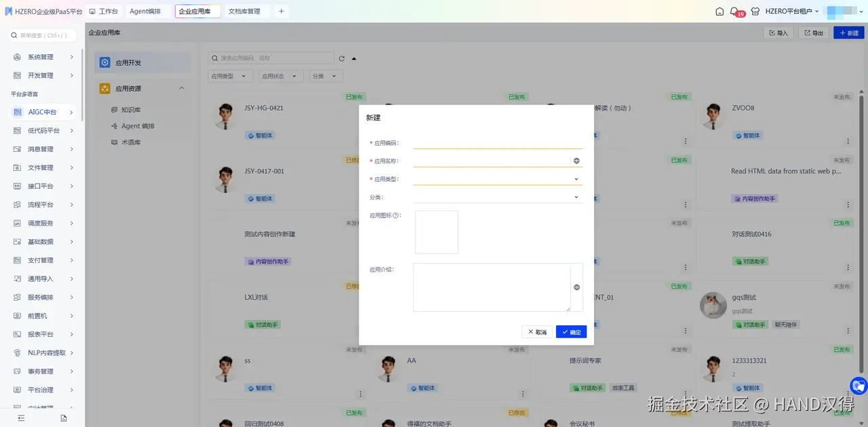The height and width of the screenshot is (427, 868).
Task: Click the chef-hat icon beside tenant name
Action: [755, 12]
